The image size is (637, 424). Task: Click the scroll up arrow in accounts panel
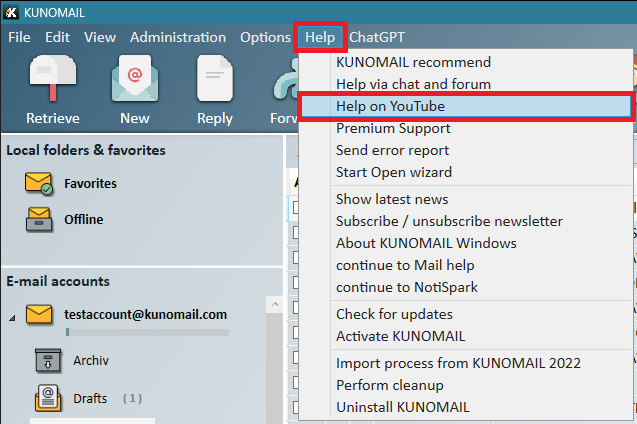coord(275,304)
